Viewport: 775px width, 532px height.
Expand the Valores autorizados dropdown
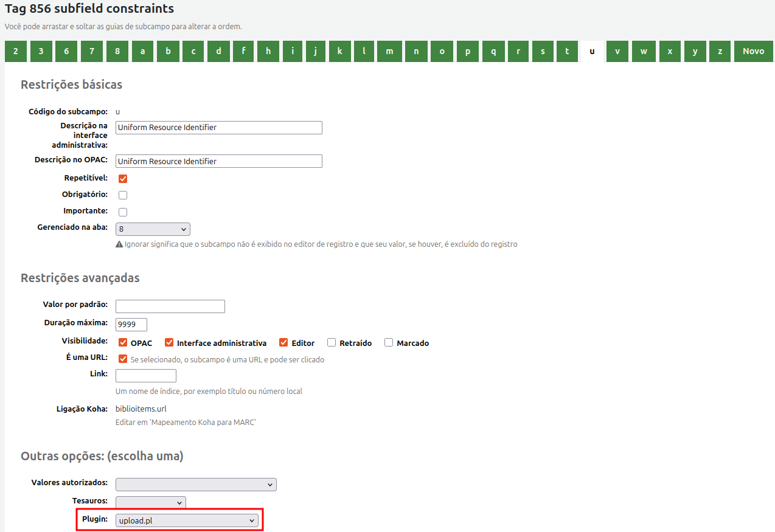tap(196, 485)
